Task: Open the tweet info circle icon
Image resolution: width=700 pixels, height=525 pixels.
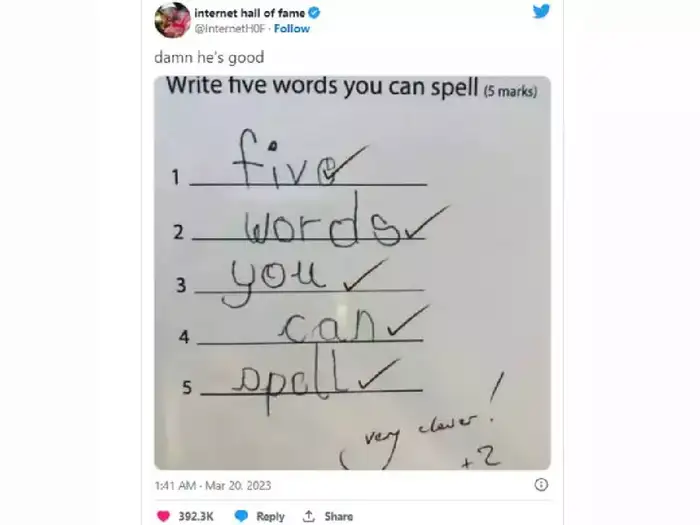Action: [x=541, y=484]
